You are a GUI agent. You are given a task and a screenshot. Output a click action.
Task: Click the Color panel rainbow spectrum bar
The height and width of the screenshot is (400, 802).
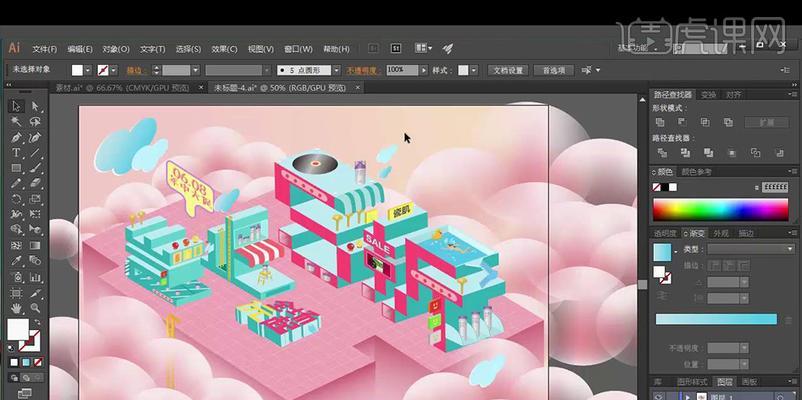tap(720, 210)
